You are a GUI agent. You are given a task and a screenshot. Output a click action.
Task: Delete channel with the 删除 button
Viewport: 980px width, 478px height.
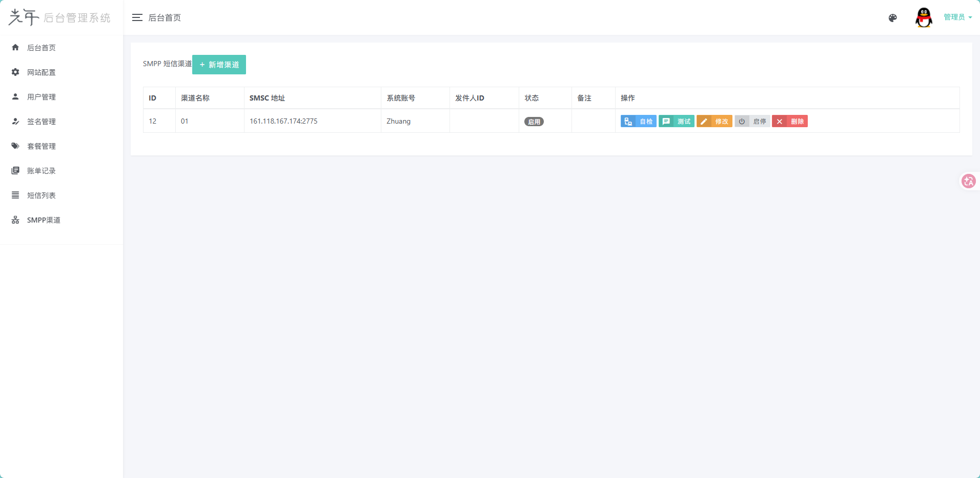point(790,122)
